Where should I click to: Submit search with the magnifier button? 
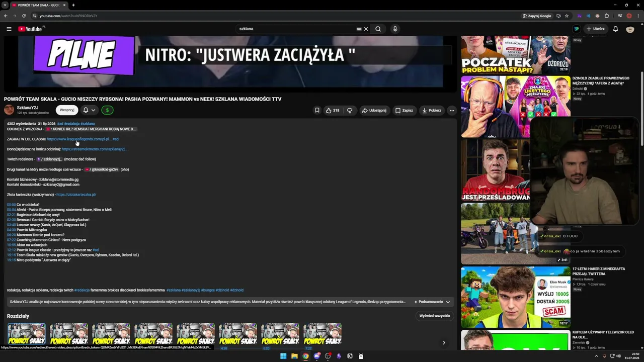378,29
